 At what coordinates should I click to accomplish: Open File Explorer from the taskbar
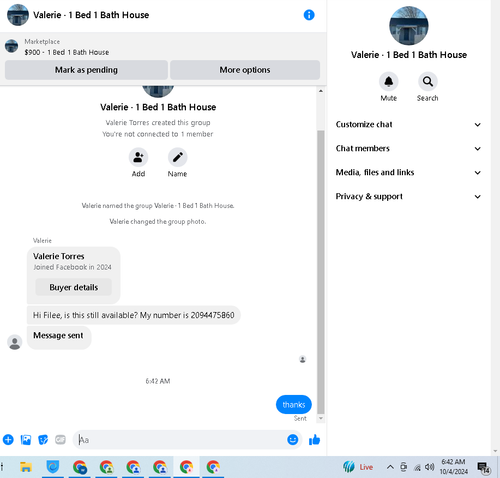(26, 467)
